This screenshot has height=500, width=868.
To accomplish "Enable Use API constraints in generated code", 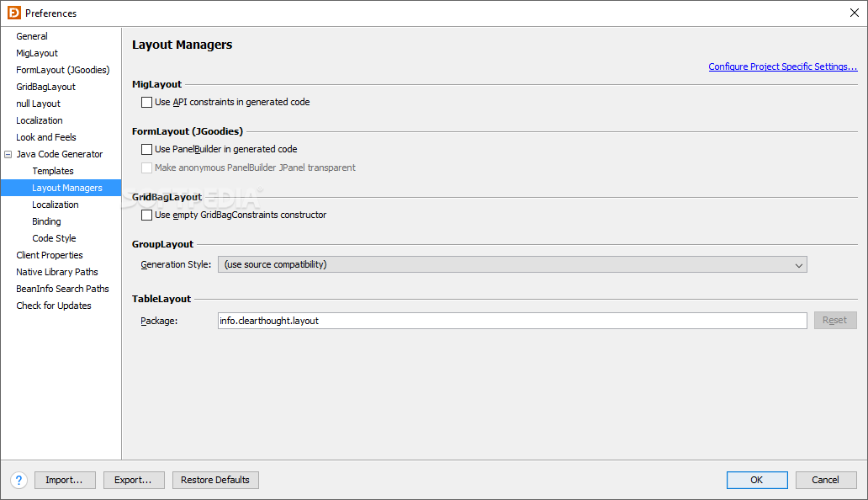I will point(147,102).
